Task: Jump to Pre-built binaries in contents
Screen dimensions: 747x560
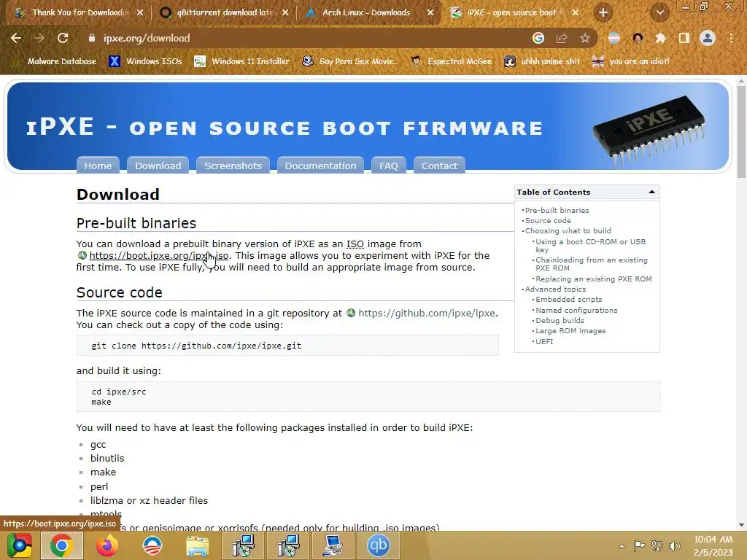Action: click(x=557, y=210)
